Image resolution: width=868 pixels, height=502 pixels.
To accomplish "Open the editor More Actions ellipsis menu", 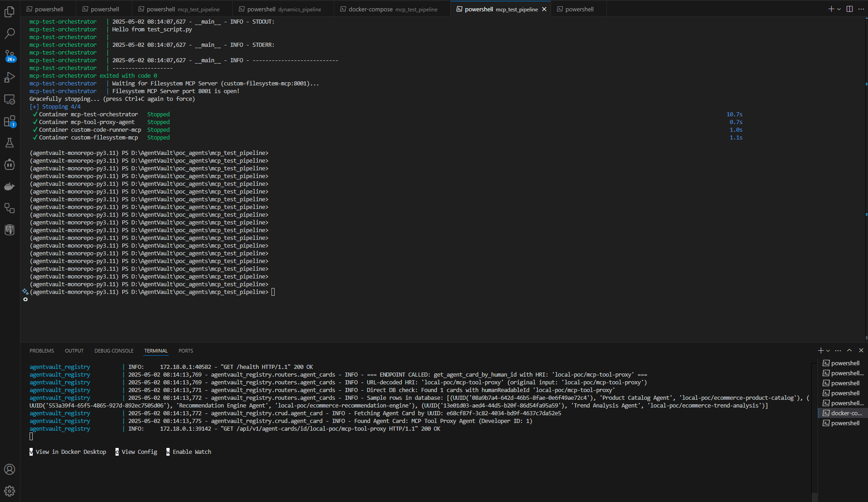I will tap(861, 9).
